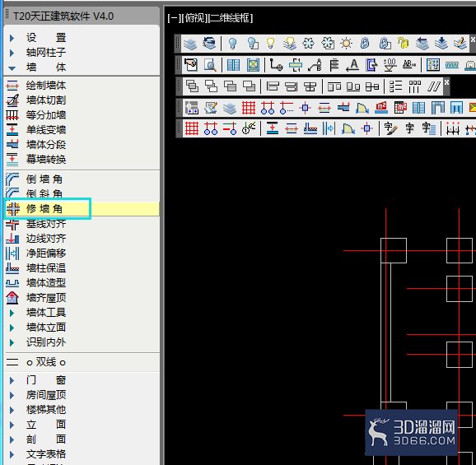Click the ±00 elevation mark icon
The height and width of the screenshot is (465, 476).
(x=390, y=65)
